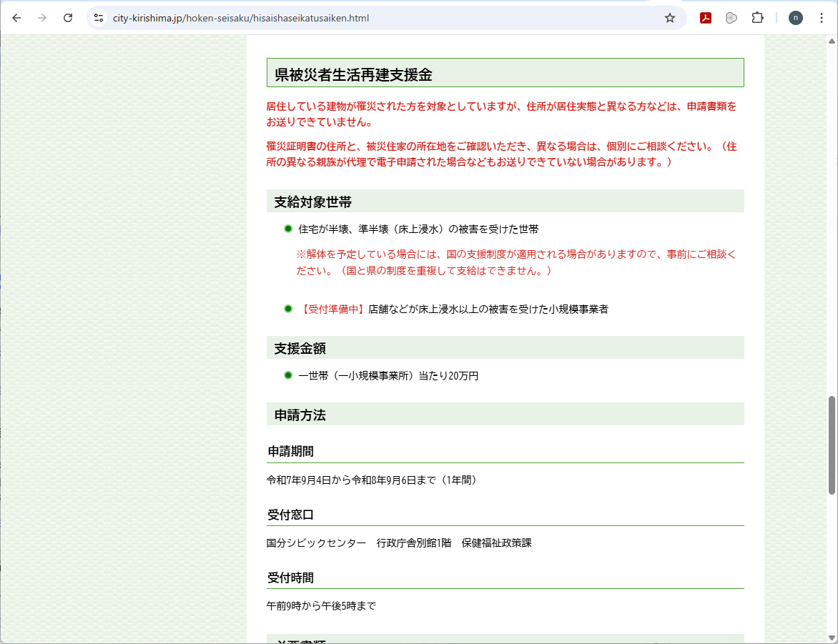
Task: Click the 申請期間 subheading
Action: coord(290,452)
